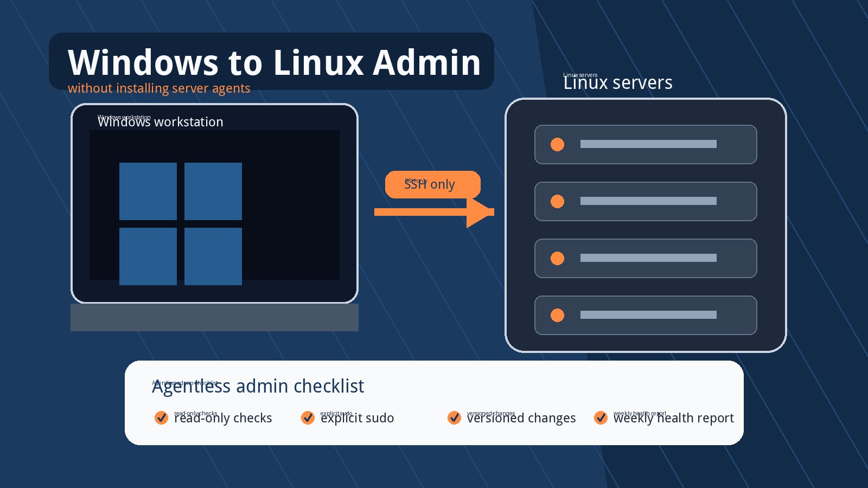Viewport: 868px width, 488px height.
Task: Click the "explicit sudo" checklist text
Action: [x=357, y=418]
